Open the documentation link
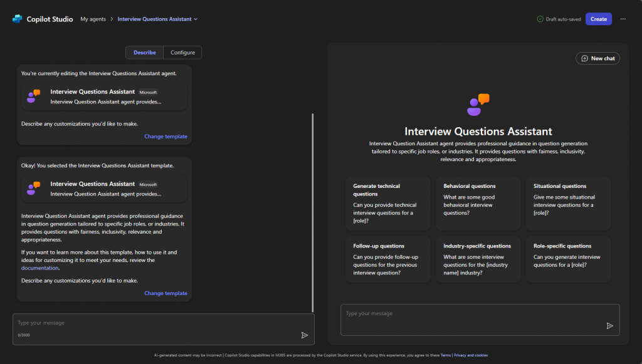 (x=39, y=268)
